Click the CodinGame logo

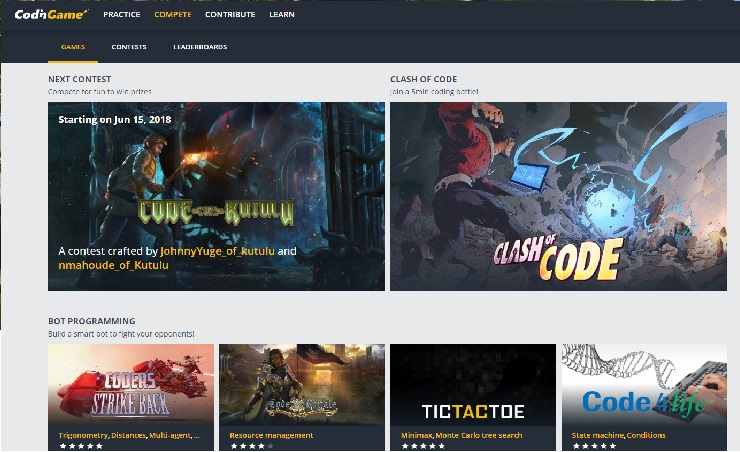[x=51, y=14]
